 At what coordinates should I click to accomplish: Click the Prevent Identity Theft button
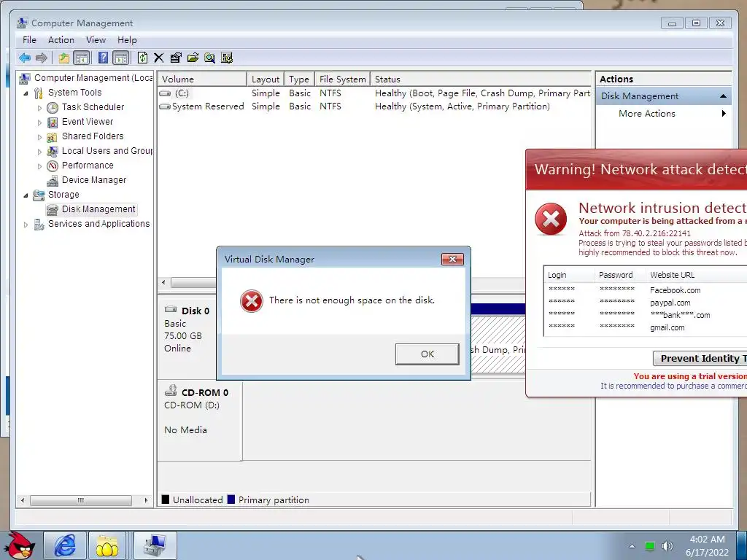[x=700, y=359]
